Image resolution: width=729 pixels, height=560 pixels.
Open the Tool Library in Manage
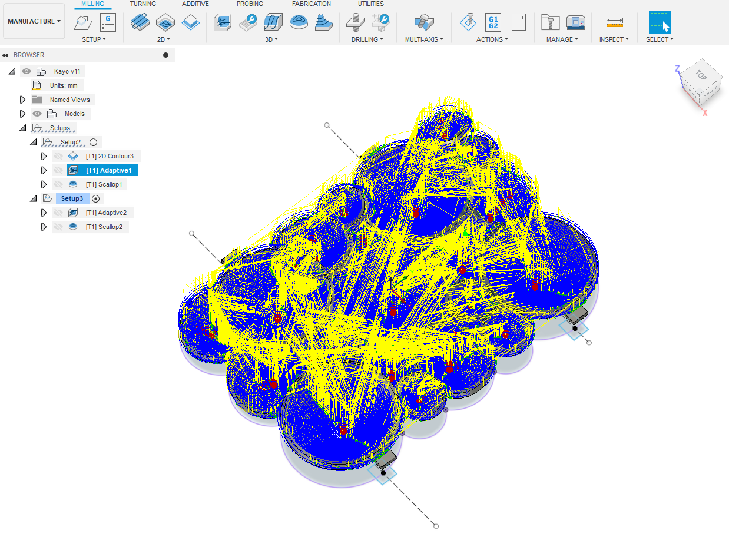pos(550,22)
